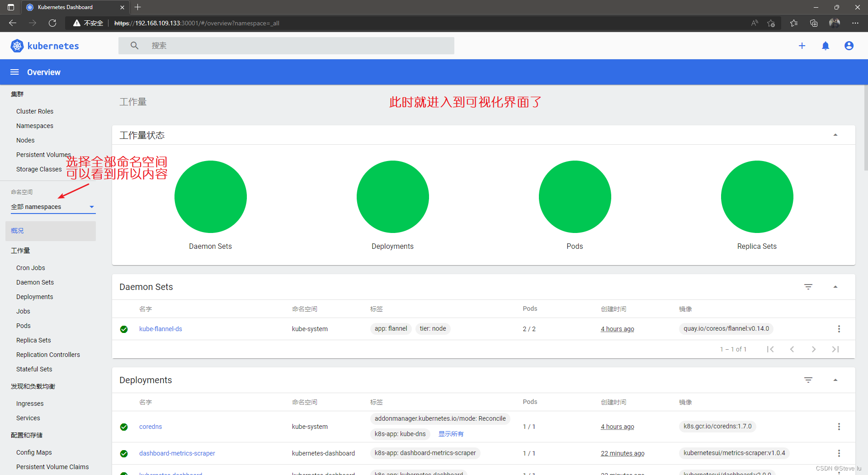This screenshot has height=475, width=868.
Task: Open the filter icon for Daemon Sets
Action: 808,287
